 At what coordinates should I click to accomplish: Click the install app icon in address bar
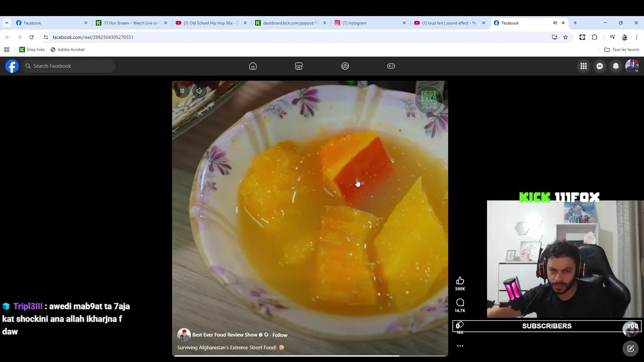[554, 37]
